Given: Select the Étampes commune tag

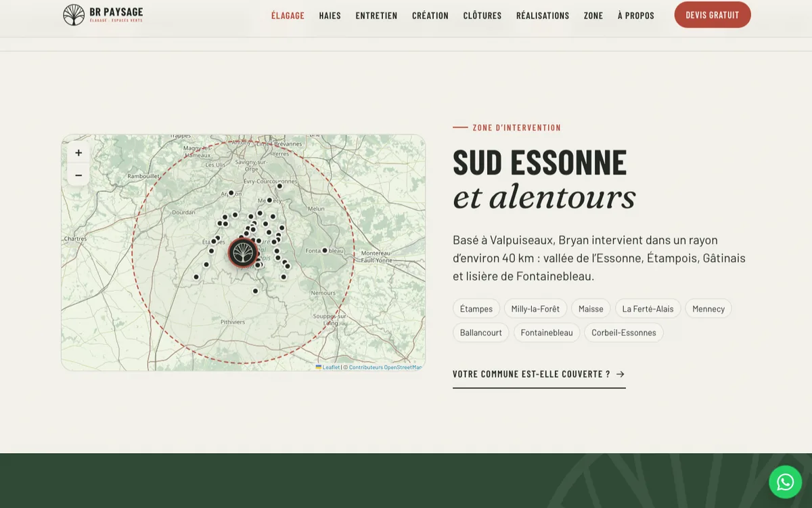Looking at the screenshot, I should coord(476,308).
